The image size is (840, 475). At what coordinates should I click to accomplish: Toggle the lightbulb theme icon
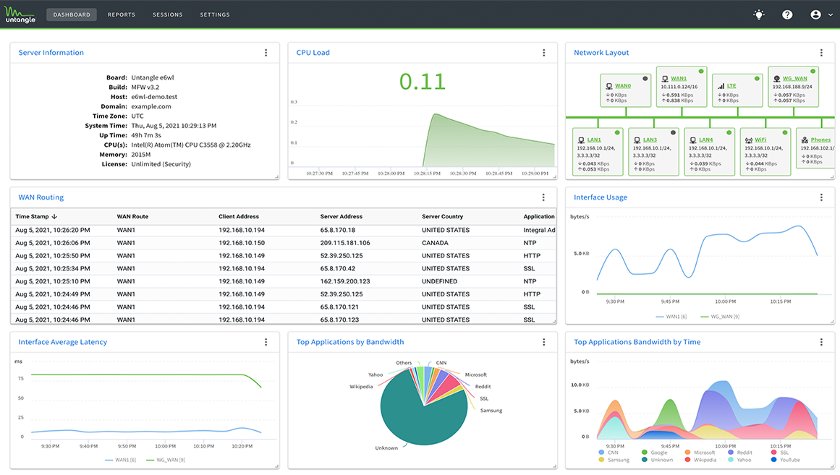(x=759, y=14)
